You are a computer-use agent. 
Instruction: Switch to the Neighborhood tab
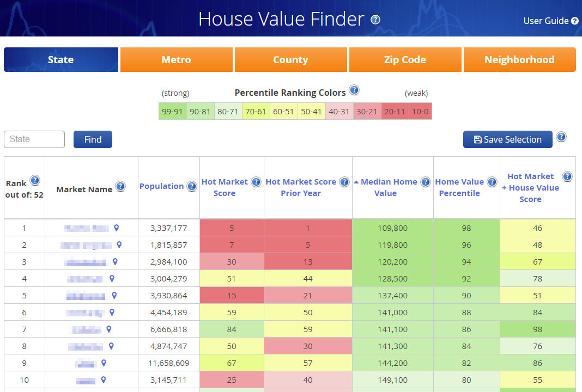point(520,60)
